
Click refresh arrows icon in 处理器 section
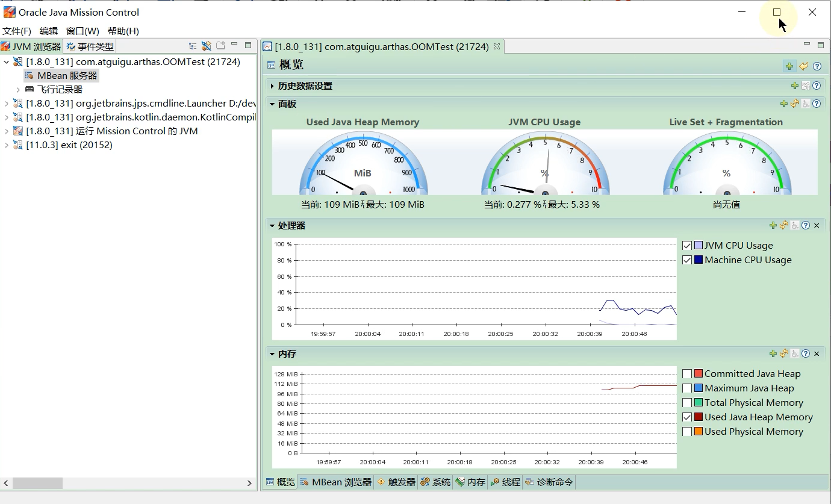pyautogui.click(x=784, y=225)
